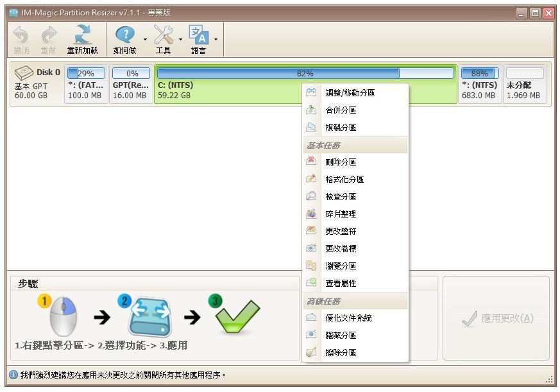560x392 pixels.
Task: Click the info icon in the status bar
Action: pos(13,375)
